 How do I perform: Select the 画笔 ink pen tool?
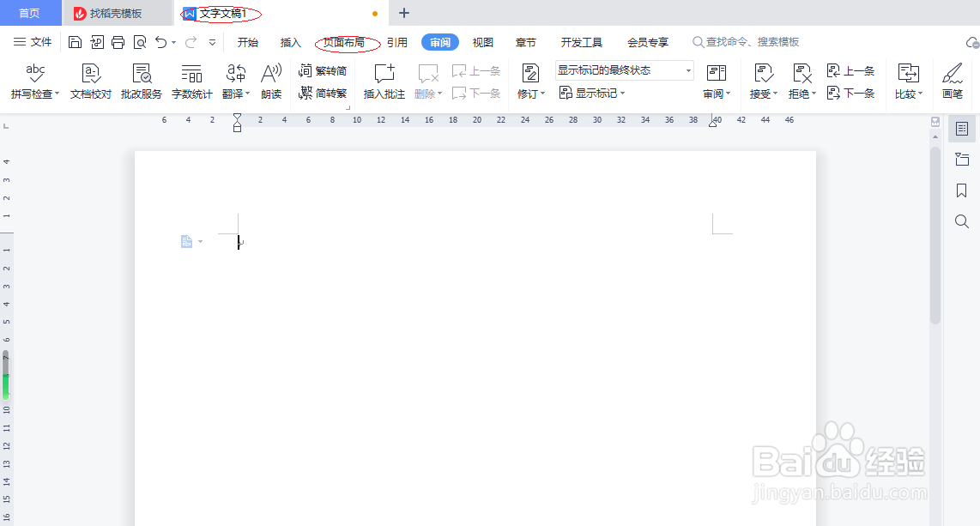pos(953,82)
